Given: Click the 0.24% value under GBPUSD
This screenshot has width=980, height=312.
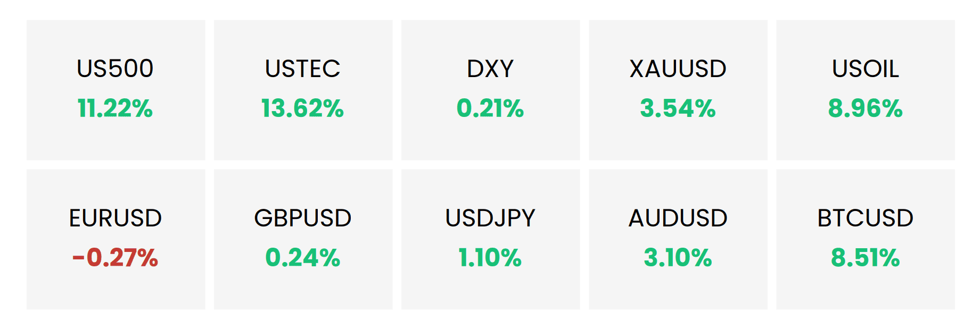Looking at the screenshot, I should (x=302, y=258).
